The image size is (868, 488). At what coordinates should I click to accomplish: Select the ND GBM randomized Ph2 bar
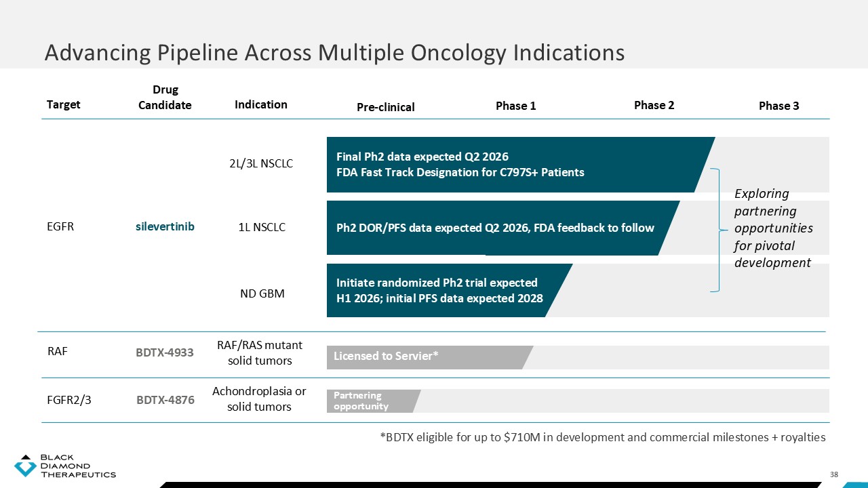coord(441,290)
